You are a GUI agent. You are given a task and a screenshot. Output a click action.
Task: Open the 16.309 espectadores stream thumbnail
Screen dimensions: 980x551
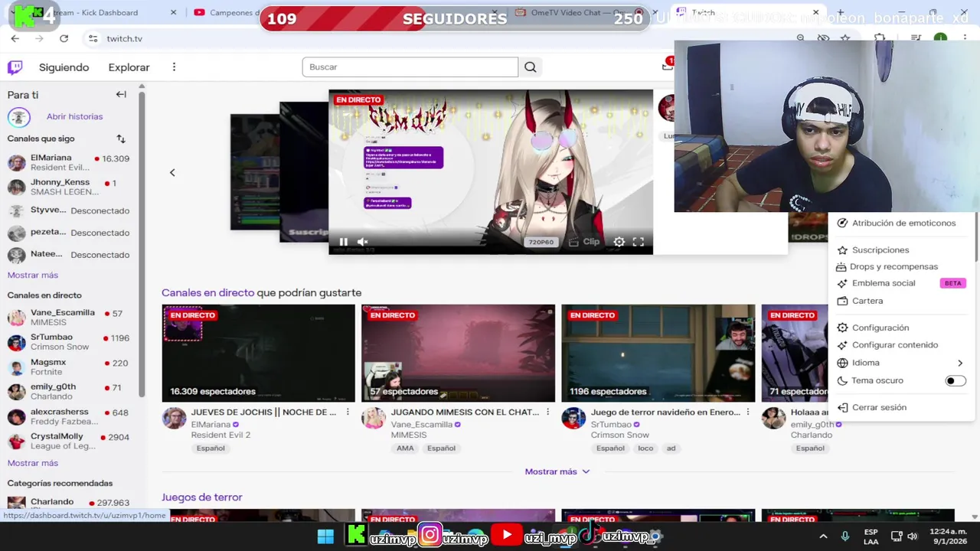(258, 353)
